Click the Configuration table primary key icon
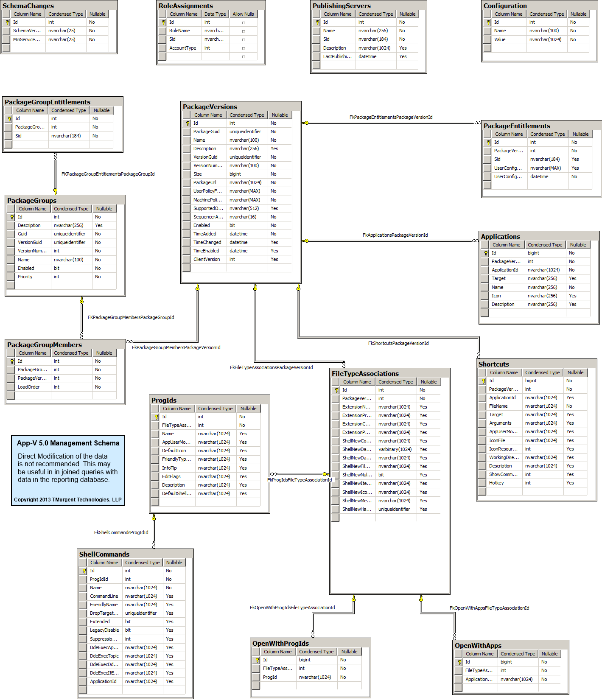This screenshot has height=700, width=602. (x=488, y=22)
